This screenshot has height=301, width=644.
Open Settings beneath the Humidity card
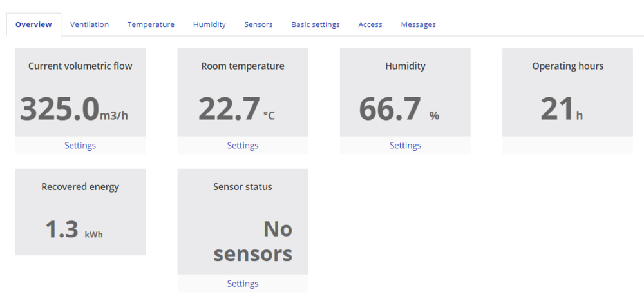405,146
